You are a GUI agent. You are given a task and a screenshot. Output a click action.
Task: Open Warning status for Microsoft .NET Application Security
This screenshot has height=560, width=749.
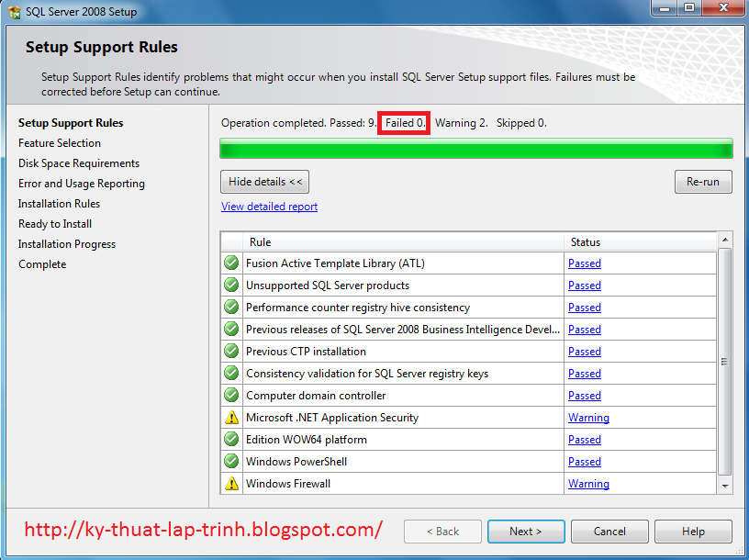click(x=588, y=417)
